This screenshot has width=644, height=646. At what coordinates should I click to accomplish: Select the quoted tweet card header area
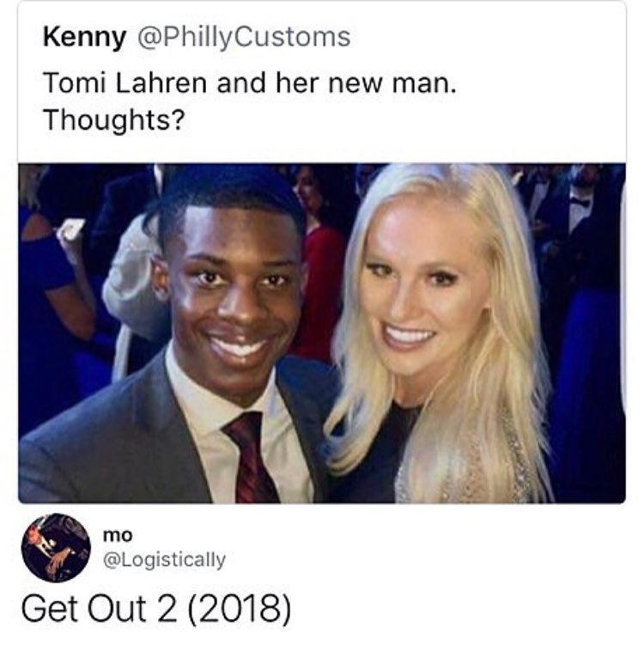pos(322,82)
